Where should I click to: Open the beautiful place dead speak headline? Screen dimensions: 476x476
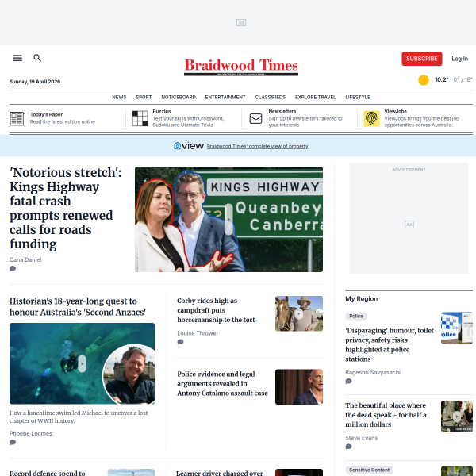[386, 415]
